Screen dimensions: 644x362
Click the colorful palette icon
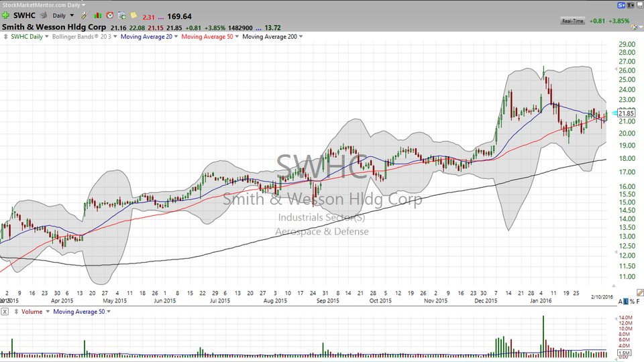tap(635, 27)
